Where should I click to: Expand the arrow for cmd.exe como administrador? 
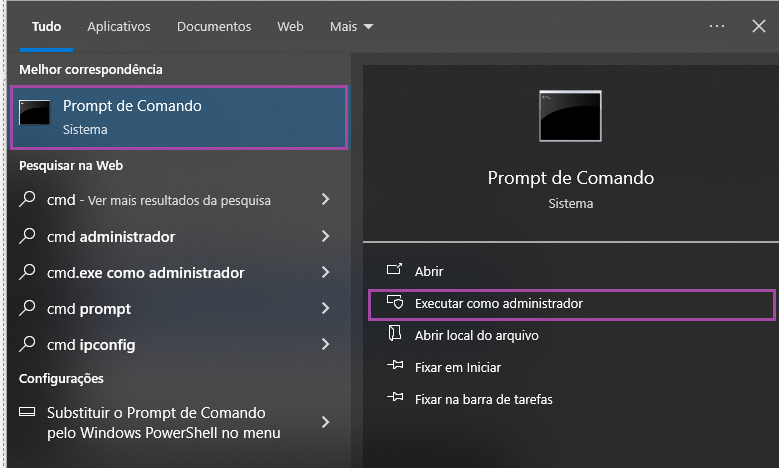point(325,273)
